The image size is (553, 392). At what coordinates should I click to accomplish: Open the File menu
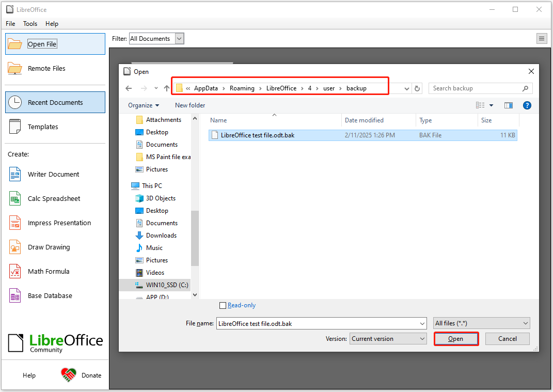pos(10,24)
